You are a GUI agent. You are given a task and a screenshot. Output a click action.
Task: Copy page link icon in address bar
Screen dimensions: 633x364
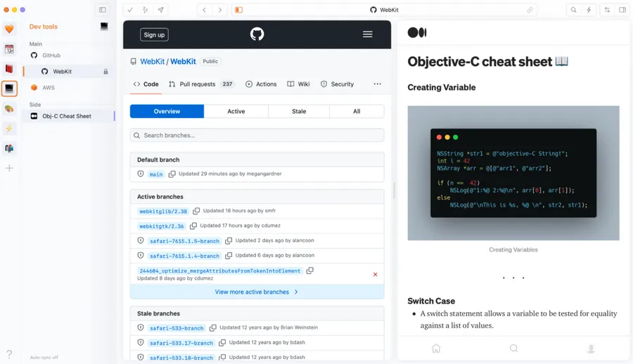tap(530, 10)
